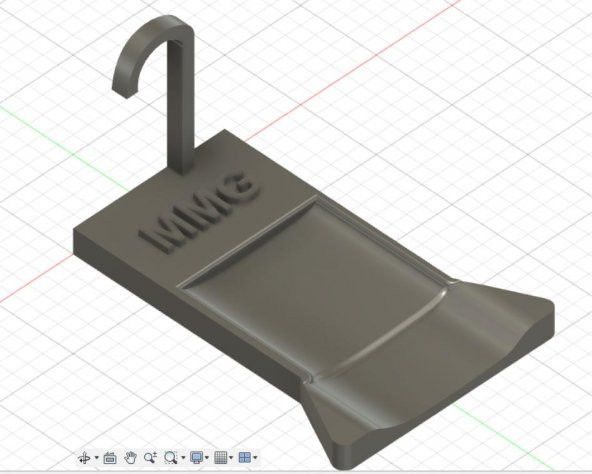The height and width of the screenshot is (474, 592).
Task: Expand the Display Settings dropdown arrow
Action: coord(207,458)
